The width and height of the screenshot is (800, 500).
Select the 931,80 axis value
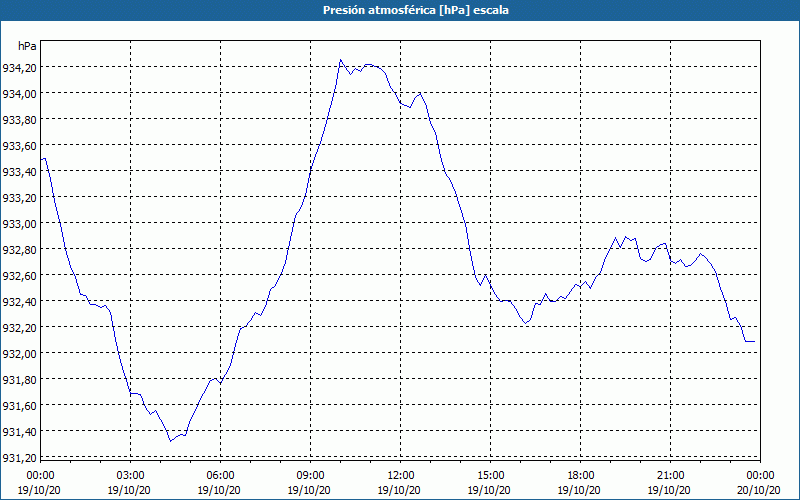click(x=19, y=380)
